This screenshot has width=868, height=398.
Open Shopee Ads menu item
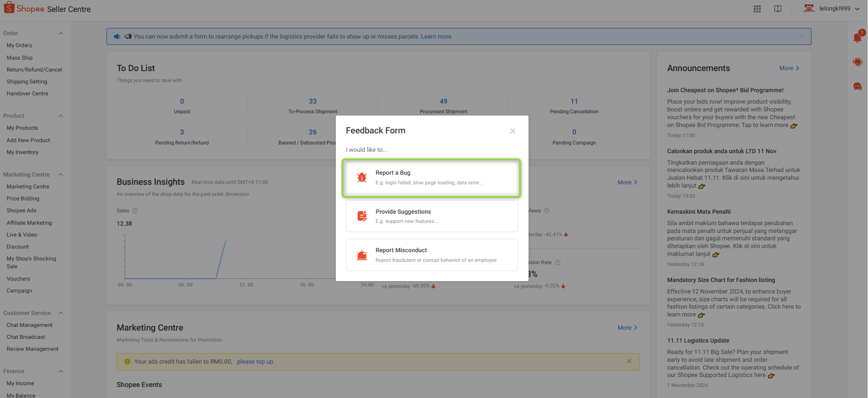22,210
